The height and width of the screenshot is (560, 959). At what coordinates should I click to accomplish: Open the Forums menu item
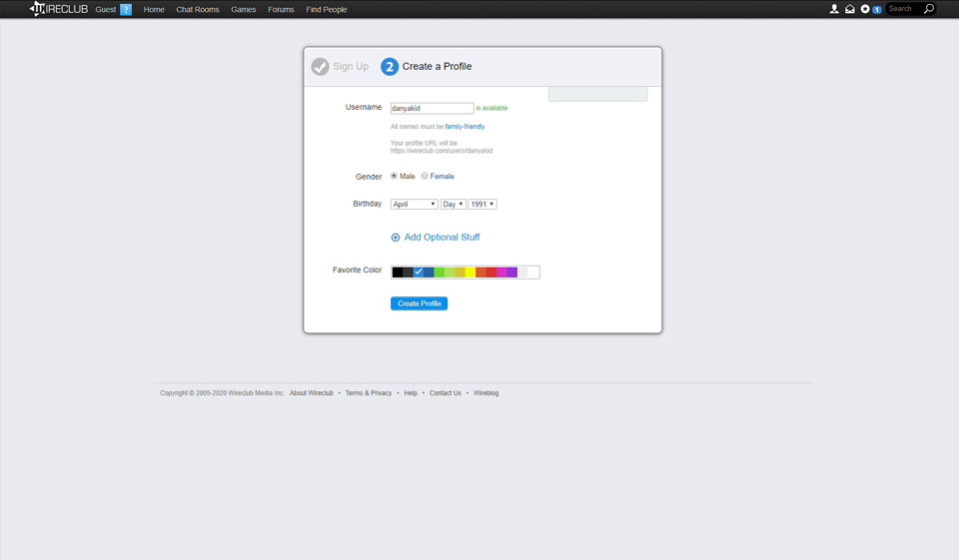tap(281, 9)
